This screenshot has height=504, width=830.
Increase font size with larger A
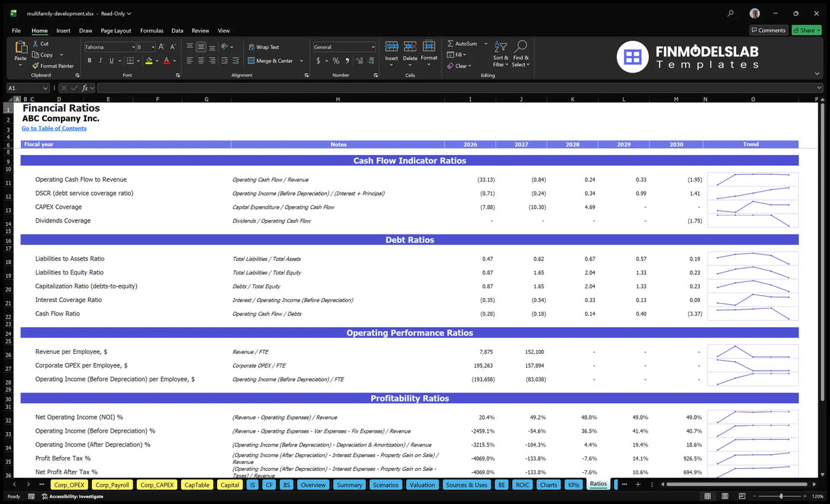pyautogui.click(x=162, y=47)
